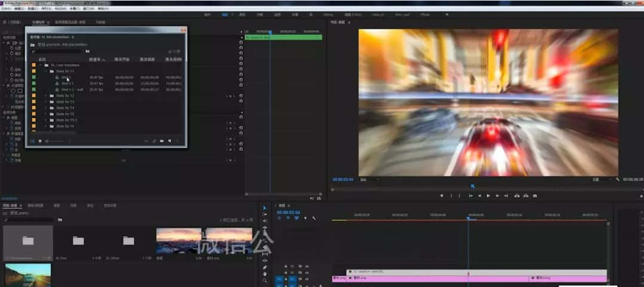The height and width of the screenshot is (287, 644).
Task: Open Program monitor settings wrench
Action: pyautogui.click(x=617, y=180)
